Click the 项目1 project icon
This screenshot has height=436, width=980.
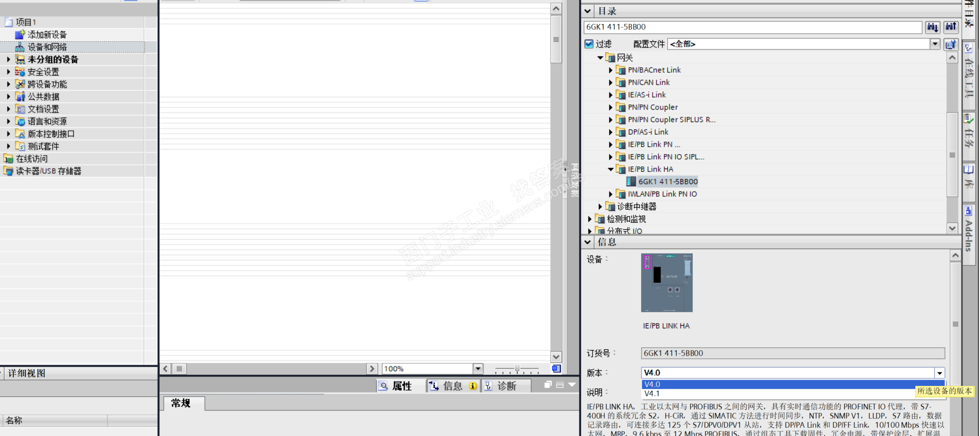[8, 22]
